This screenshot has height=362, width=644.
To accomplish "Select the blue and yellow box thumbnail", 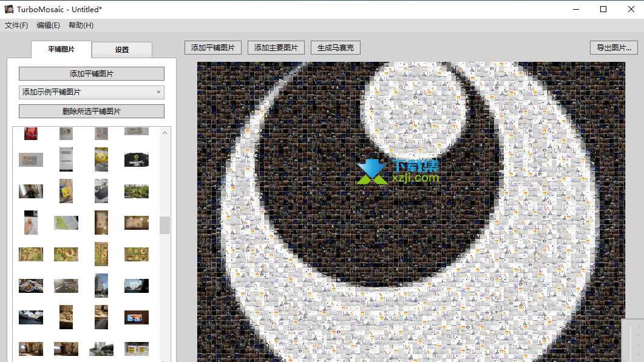I will (x=66, y=191).
